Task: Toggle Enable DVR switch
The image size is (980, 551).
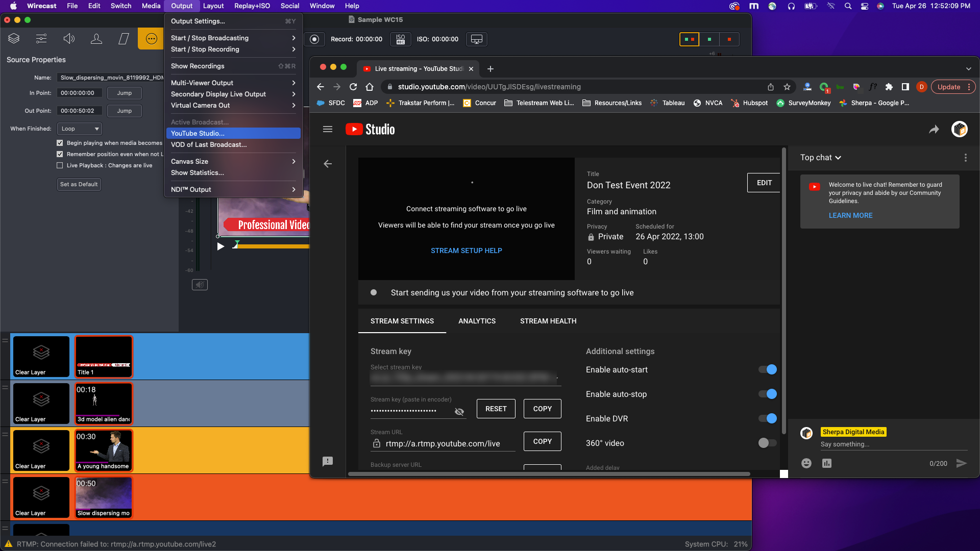Action: [x=767, y=418]
